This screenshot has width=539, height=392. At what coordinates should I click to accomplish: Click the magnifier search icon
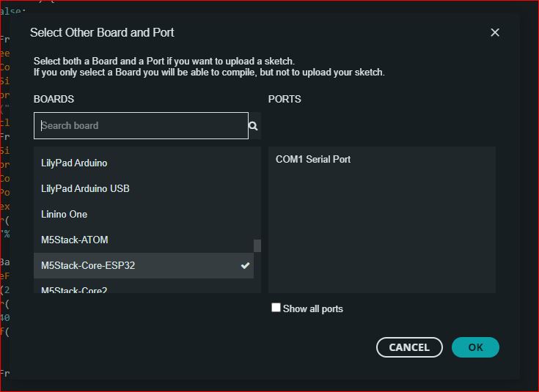[253, 126]
